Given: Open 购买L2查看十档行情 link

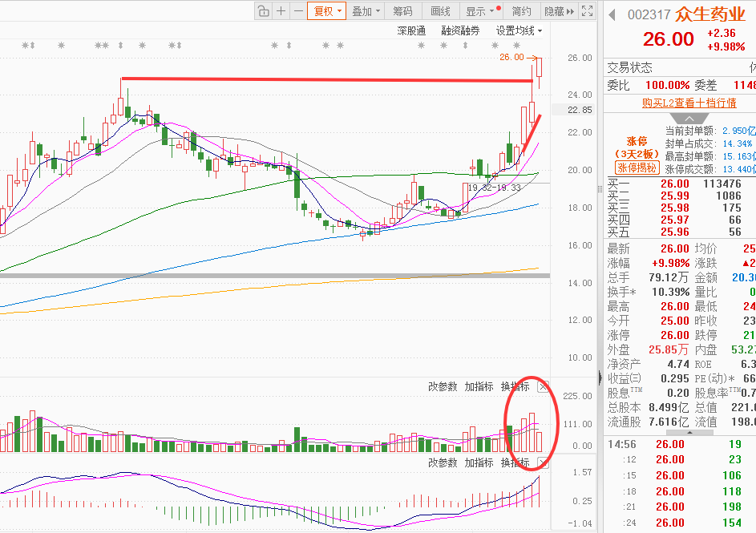Looking at the screenshot, I should pyautogui.click(x=689, y=103).
